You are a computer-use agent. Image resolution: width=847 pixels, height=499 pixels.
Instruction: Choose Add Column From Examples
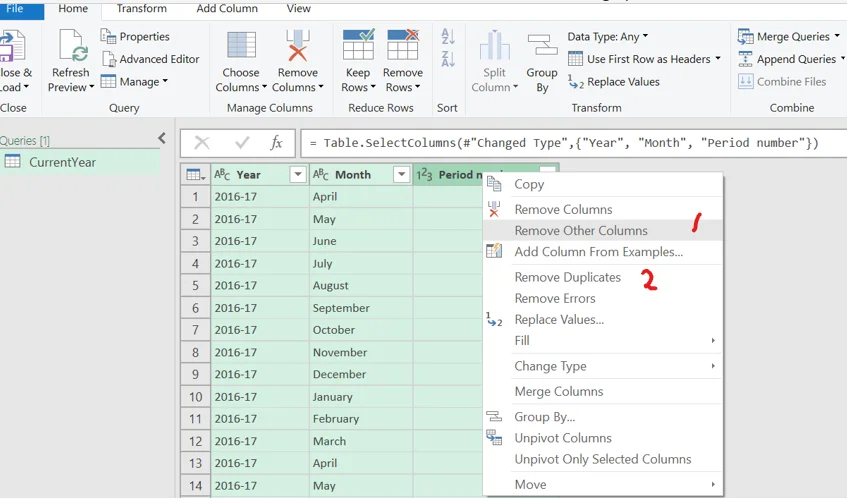603,252
